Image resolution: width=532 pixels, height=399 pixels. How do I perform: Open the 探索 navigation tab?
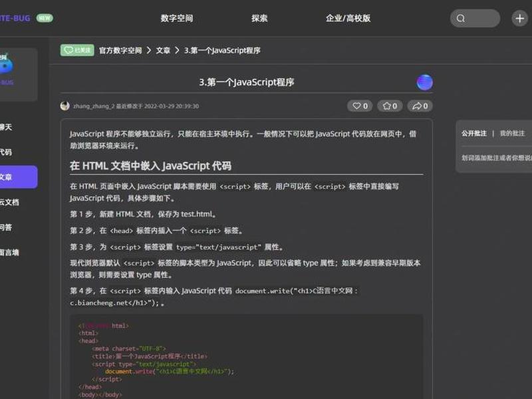point(259,18)
